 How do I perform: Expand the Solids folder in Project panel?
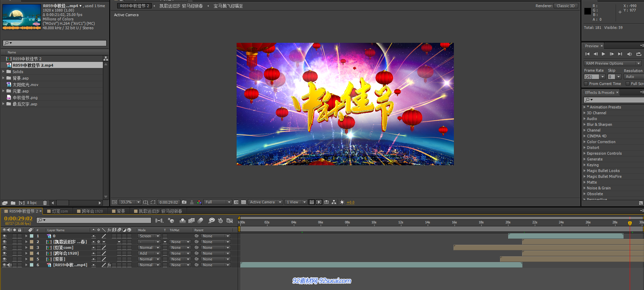[3, 72]
